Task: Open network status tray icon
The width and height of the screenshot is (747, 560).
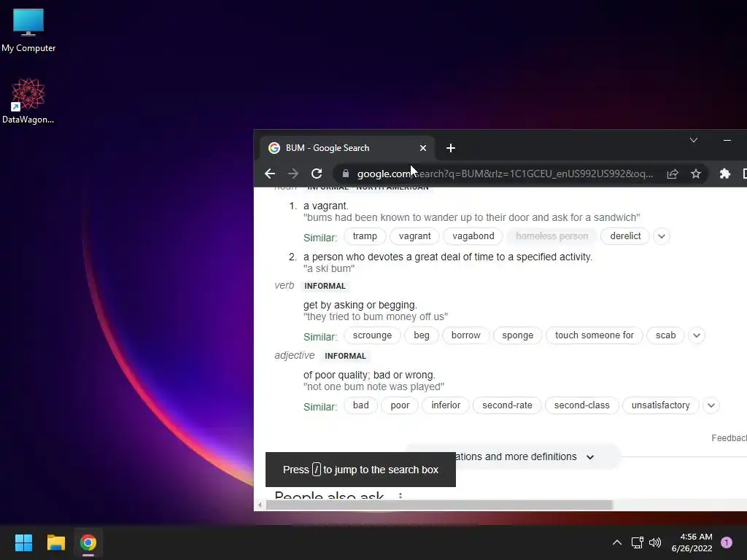Action: click(x=637, y=542)
